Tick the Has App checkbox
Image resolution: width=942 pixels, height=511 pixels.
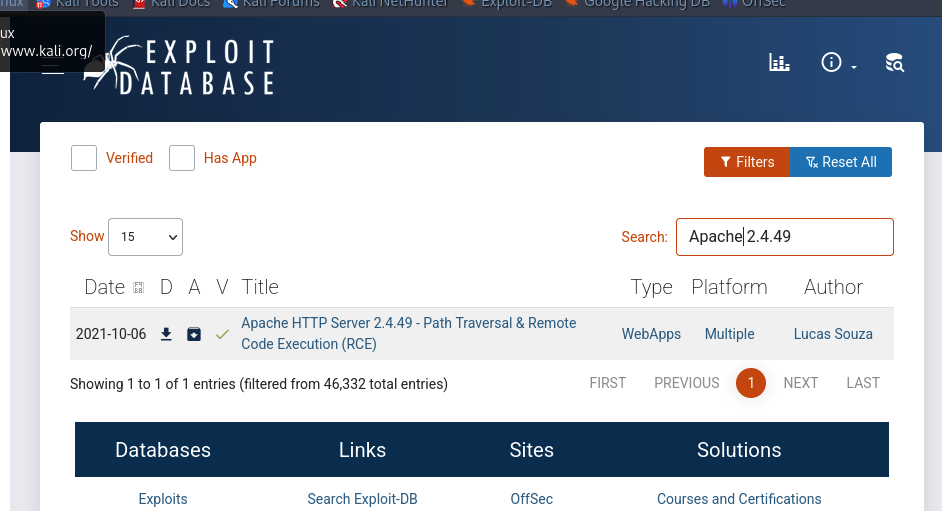pyautogui.click(x=182, y=158)
